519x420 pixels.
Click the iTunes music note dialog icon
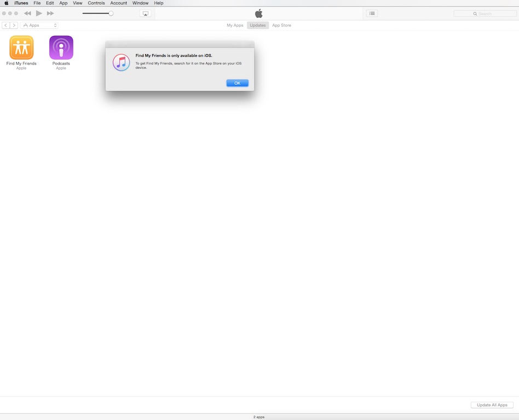tap(121, 62)
